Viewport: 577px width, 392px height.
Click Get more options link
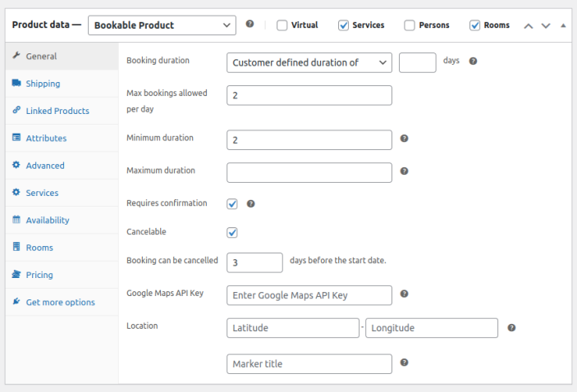(60, 302)
